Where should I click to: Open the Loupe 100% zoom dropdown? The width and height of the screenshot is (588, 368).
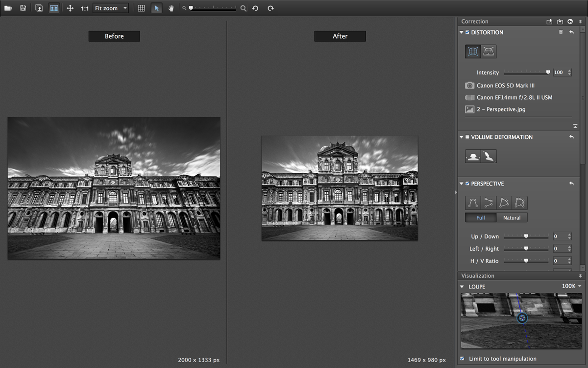[x=571, y=286]
